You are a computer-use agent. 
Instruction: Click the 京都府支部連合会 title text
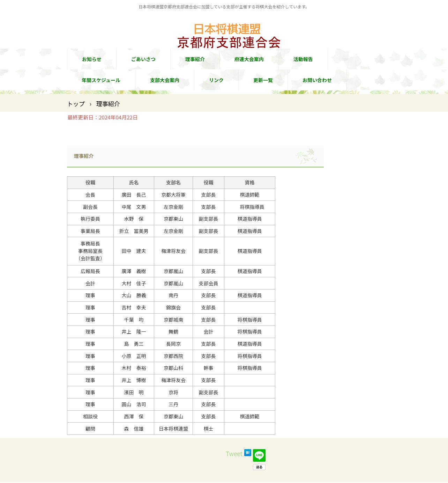pos(229,43)
